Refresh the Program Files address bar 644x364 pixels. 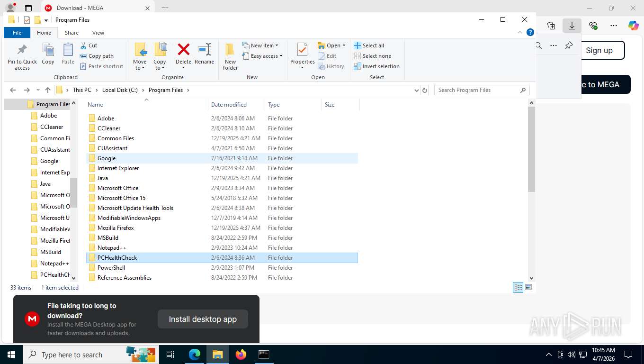tap(425, 90)
